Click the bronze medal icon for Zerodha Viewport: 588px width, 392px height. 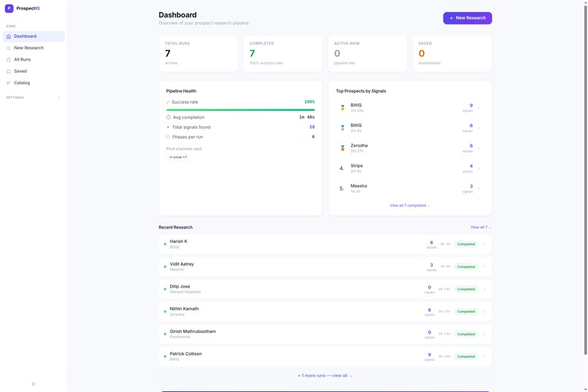point(342,148)
